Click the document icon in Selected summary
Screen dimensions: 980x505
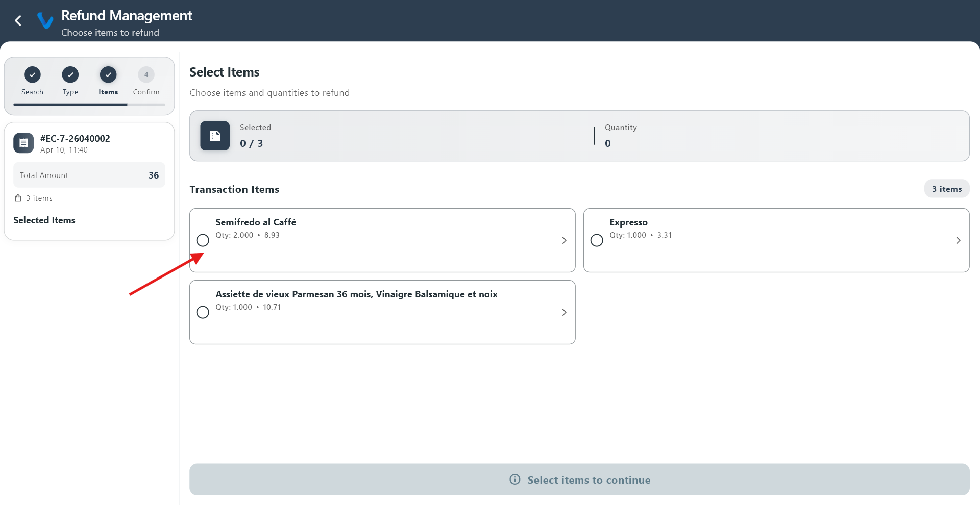point(215,136)
